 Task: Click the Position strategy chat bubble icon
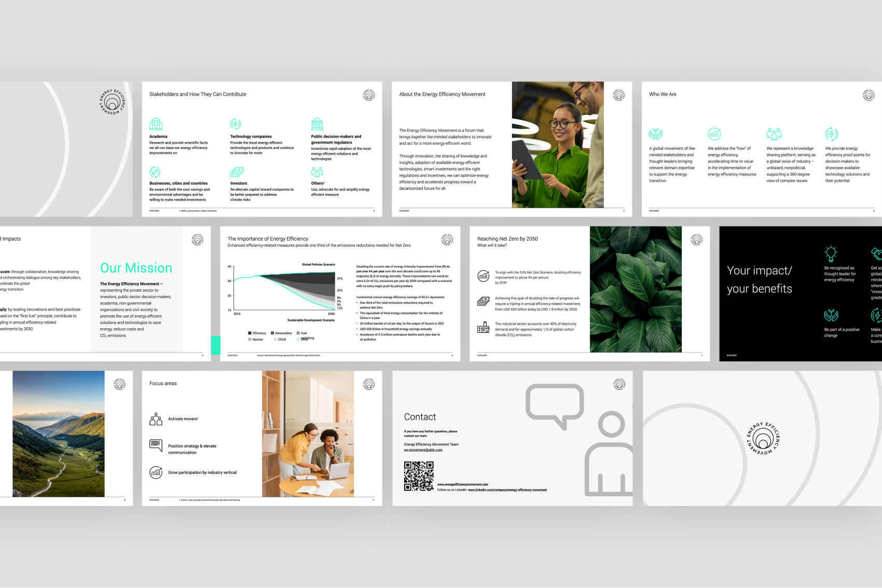(x=156, y=445)
